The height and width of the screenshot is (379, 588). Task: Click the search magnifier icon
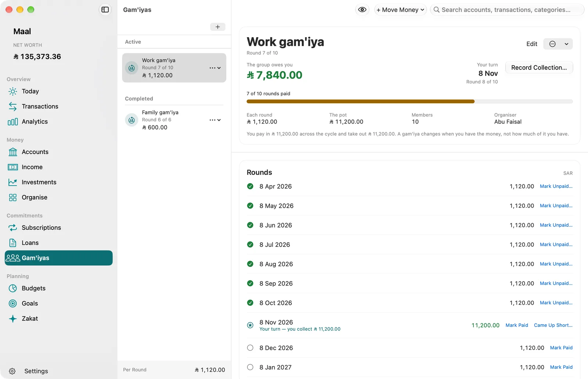point(436,10)
